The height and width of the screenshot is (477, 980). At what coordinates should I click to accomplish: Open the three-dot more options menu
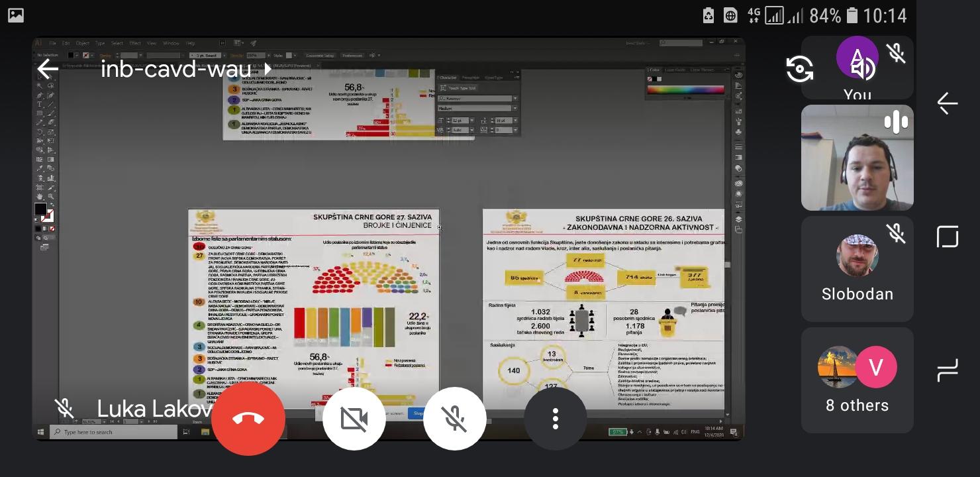[x=555, y=419]
